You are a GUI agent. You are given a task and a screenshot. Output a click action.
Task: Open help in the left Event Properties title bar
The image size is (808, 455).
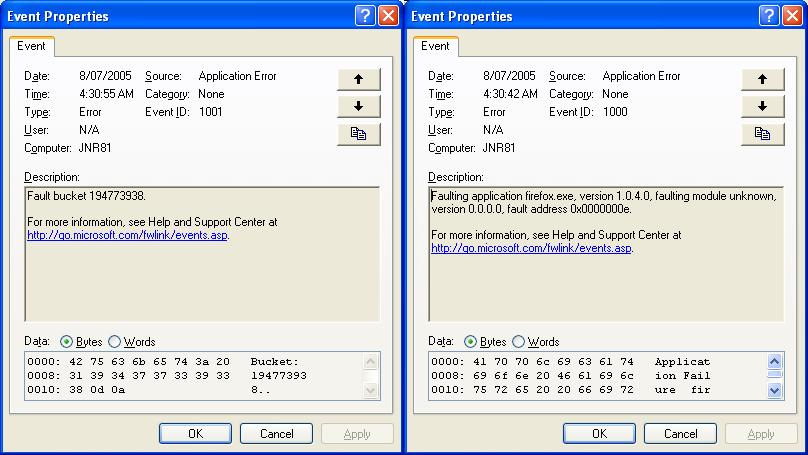(x=365, y=16)
